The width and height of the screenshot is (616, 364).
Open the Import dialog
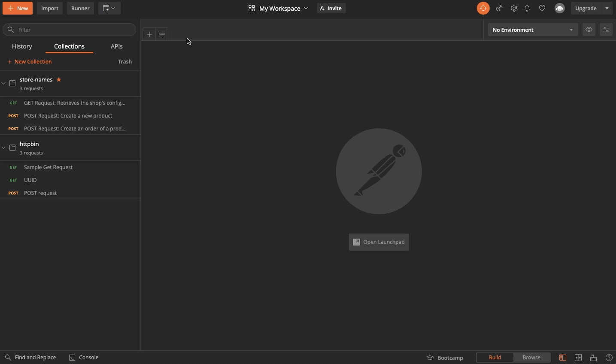50,8
